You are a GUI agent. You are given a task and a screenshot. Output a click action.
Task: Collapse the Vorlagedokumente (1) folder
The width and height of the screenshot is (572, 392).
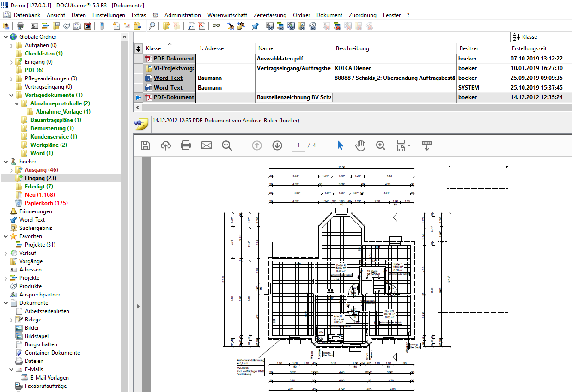click(12, 95)
